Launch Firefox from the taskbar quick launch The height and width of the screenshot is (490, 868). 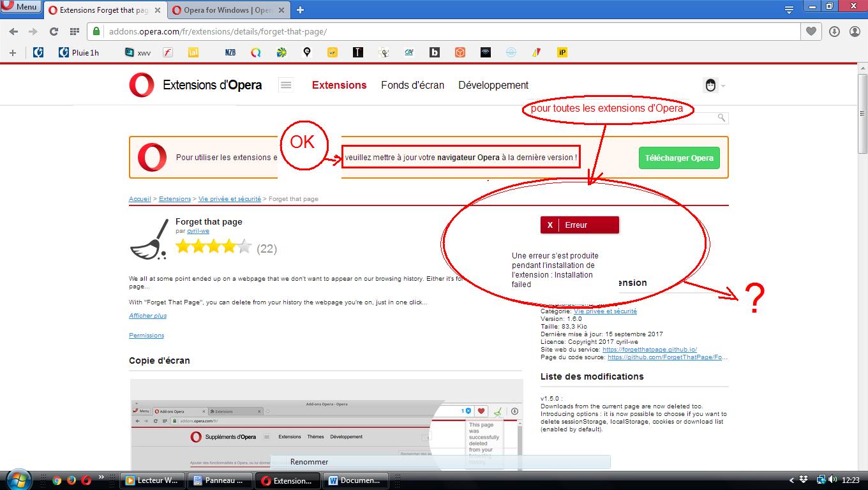[71, 480]
